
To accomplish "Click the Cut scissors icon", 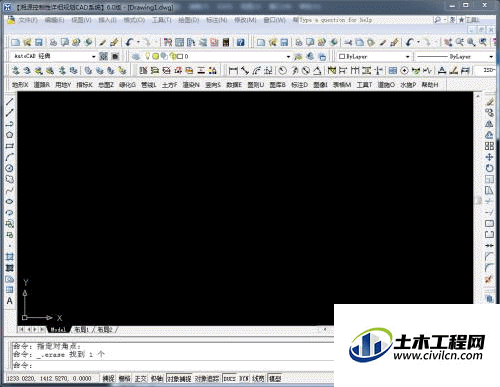I will click(x=348, y=42).
